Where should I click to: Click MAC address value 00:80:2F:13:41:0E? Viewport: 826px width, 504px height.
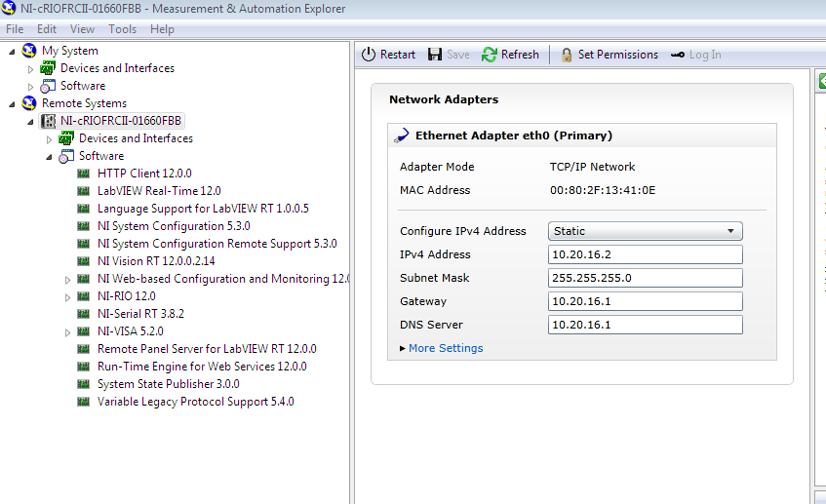click(603, 190)
